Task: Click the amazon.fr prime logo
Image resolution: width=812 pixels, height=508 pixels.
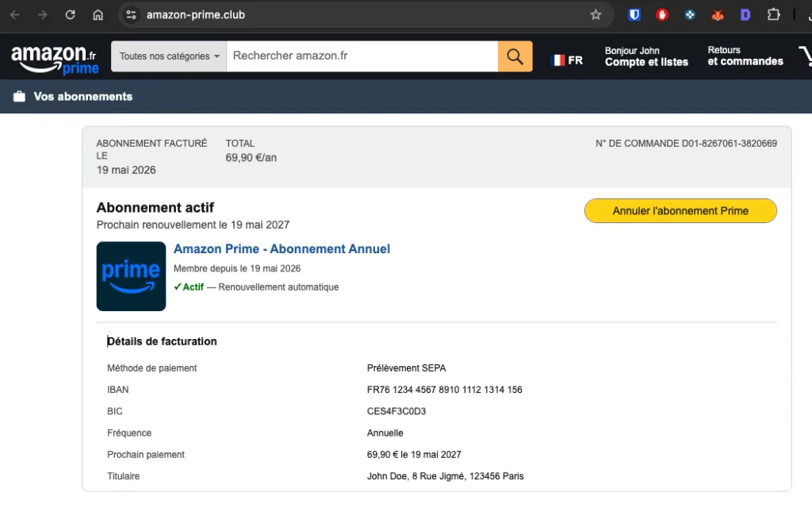Action: click(55, 59)
